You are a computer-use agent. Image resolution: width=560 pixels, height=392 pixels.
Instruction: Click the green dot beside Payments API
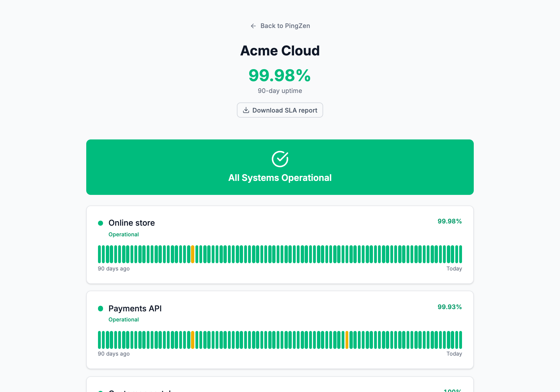click(101, 309)
